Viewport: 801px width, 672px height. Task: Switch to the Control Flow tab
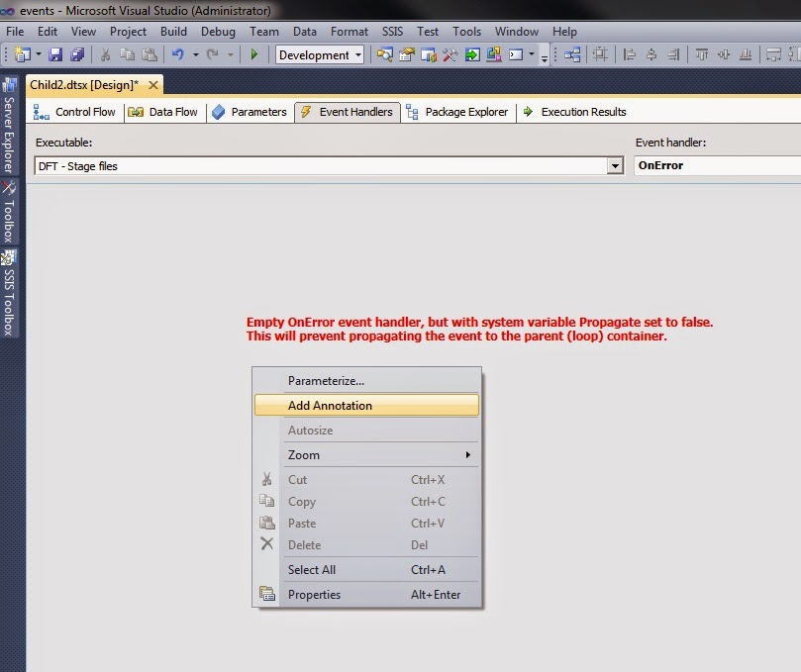click(74, 113)
